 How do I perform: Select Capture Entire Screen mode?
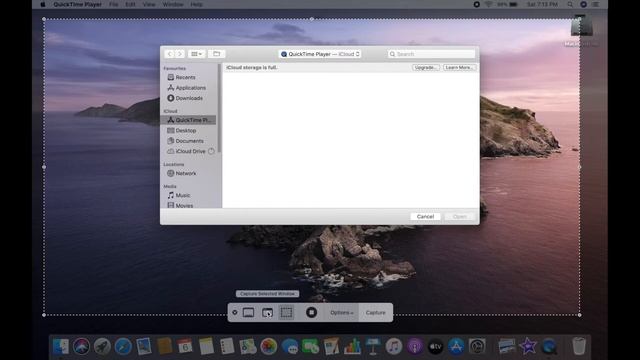[x=248, y=313]
